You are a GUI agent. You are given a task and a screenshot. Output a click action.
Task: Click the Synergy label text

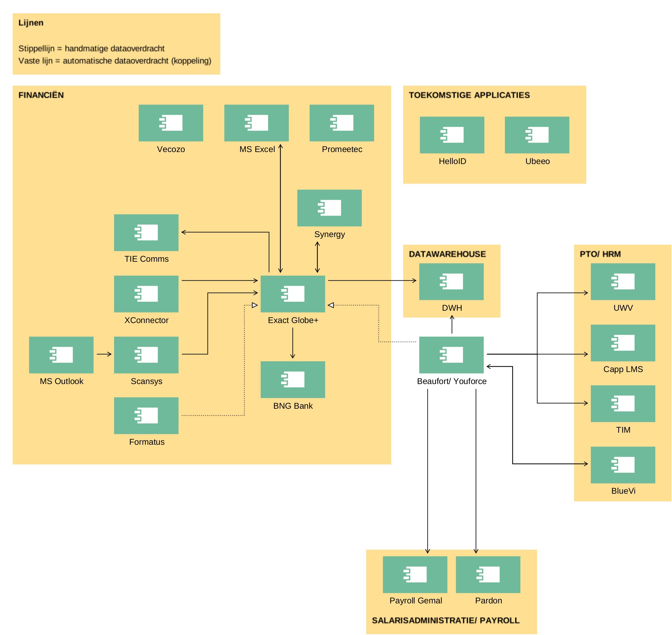330,235
